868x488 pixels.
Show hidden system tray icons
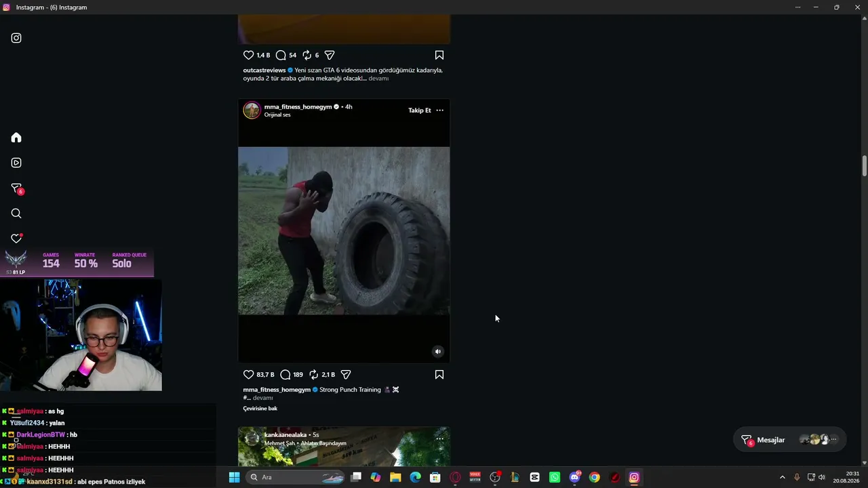[782, 477]
